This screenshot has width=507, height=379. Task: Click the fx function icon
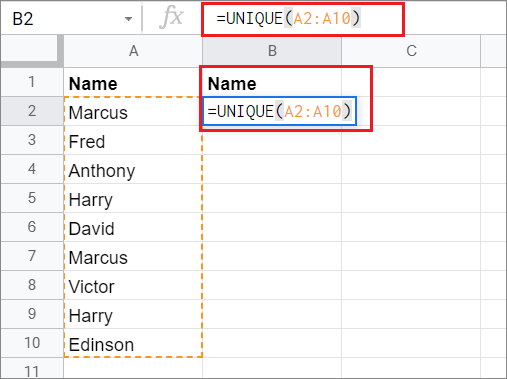pyautogui.click(x=171, y=18)
